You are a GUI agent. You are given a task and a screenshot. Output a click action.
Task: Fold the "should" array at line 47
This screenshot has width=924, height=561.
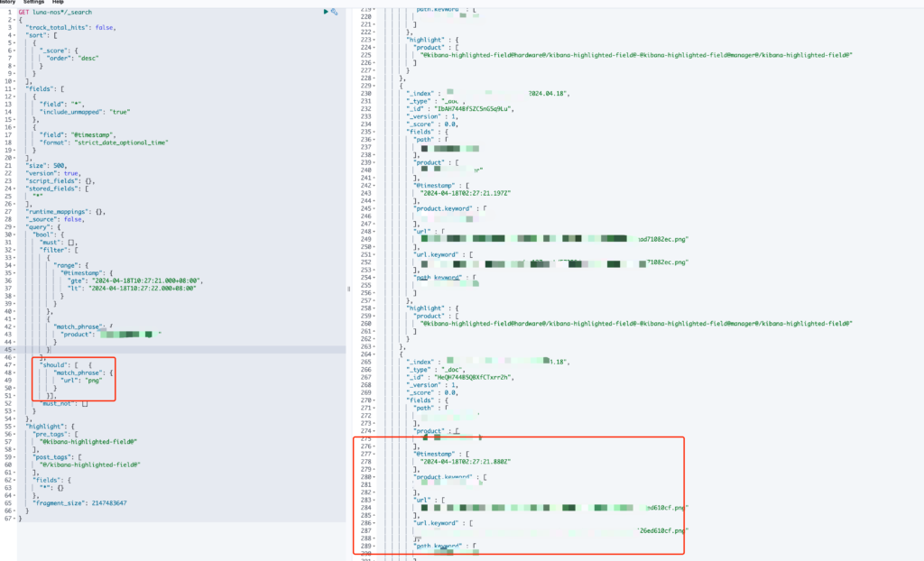pyautogui.click(x=14, y=364)
